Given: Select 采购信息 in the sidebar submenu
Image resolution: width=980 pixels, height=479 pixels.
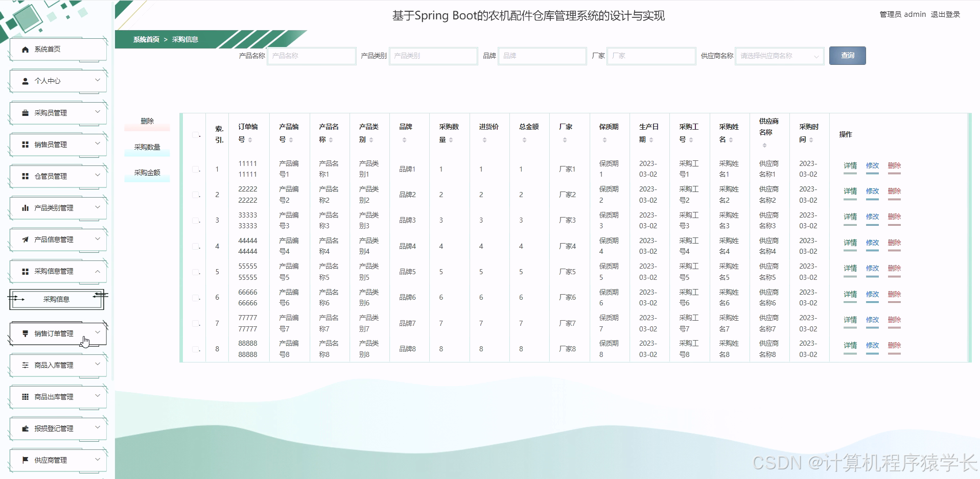Looking at the screenshot, I should [x=56, y=299].
